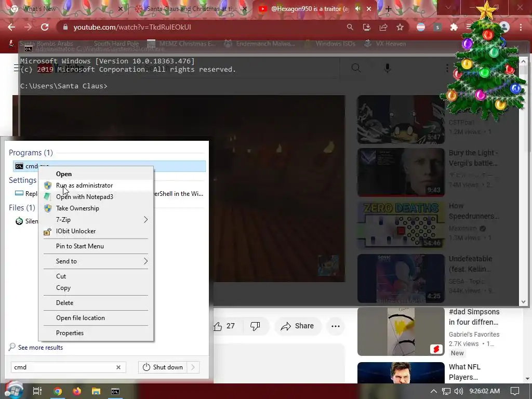Expand the Shut down options arrow
Screen dimensions: 532x399
(x=193, y=367)
